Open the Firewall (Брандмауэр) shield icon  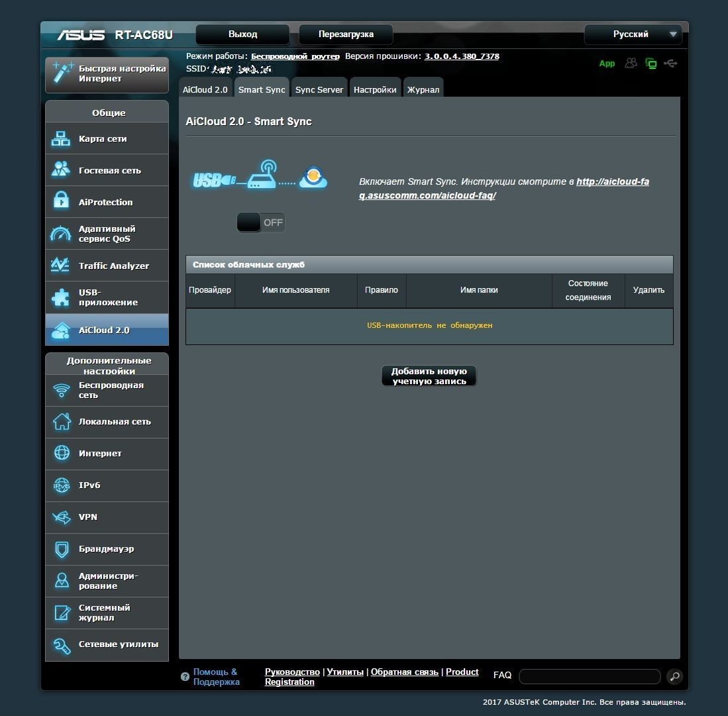[x=61, y=549]
